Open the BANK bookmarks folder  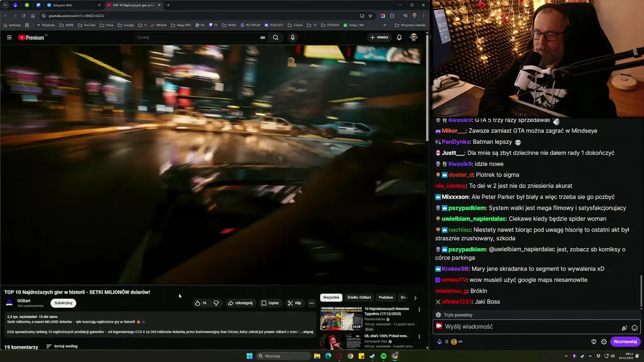pos(66,25)
